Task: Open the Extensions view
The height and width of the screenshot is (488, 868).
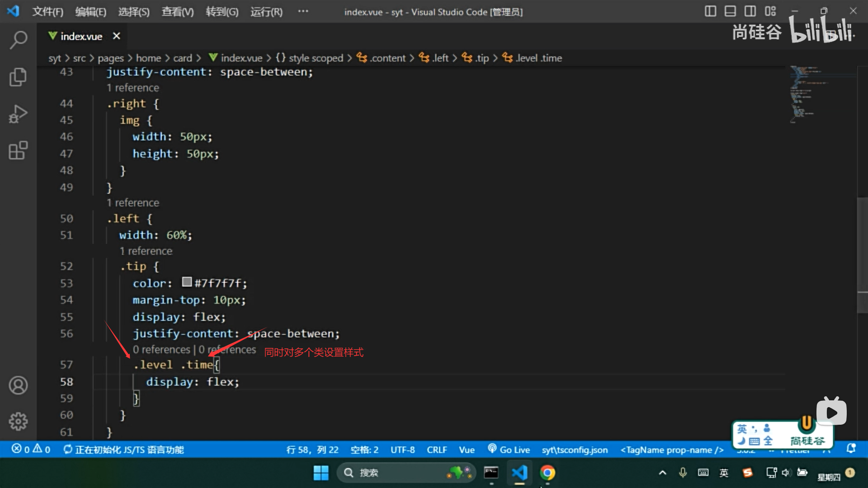Action: coord(18,150)
